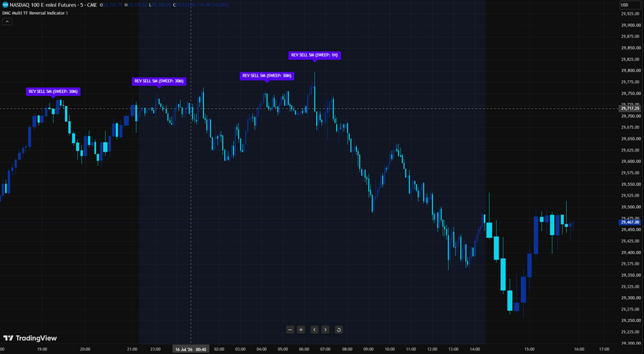644x354 pixels.
Task: Reset the chart view with the circular arrow
Action: coord(338,330)
